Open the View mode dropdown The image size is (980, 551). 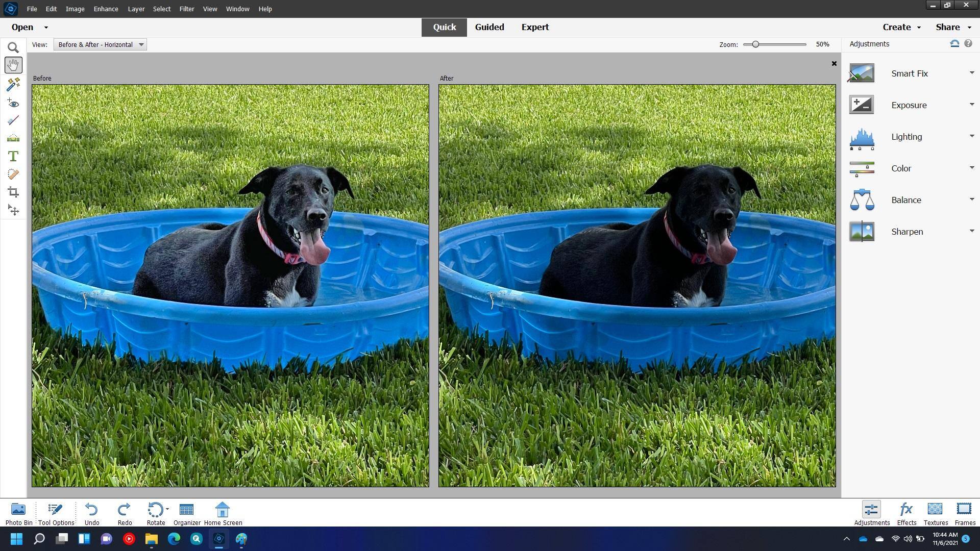click(x=100, y=45)
